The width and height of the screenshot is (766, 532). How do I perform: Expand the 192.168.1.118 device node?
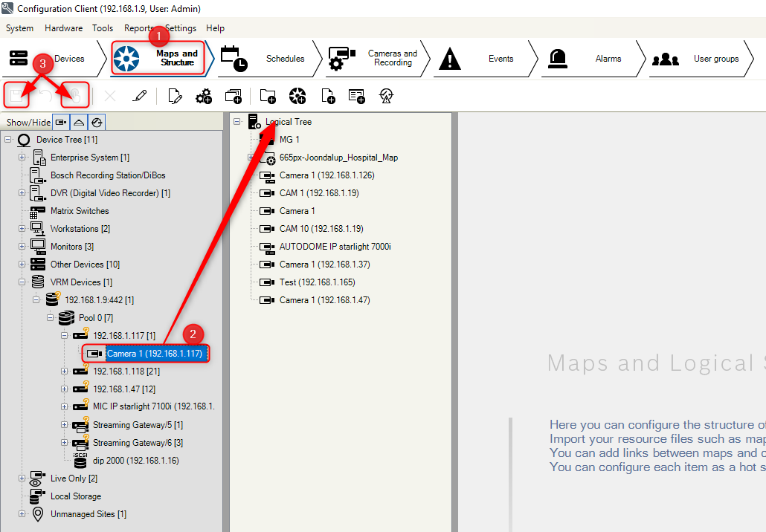pos(65,372)
